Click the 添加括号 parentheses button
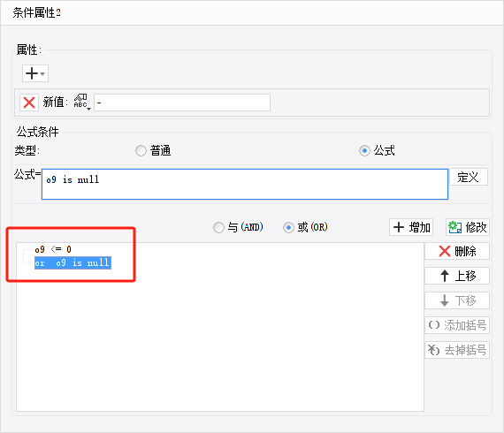The width and height of the screenshot is (504, 433). [457, 325]
